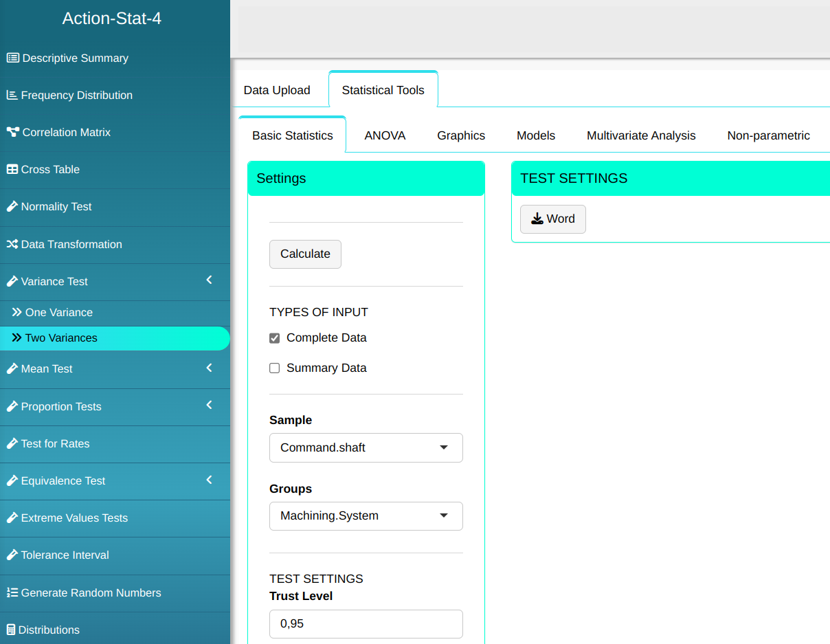Download results with the Word button
The width and height of the screenshot is (830, 644).
(x=552, y=219)
